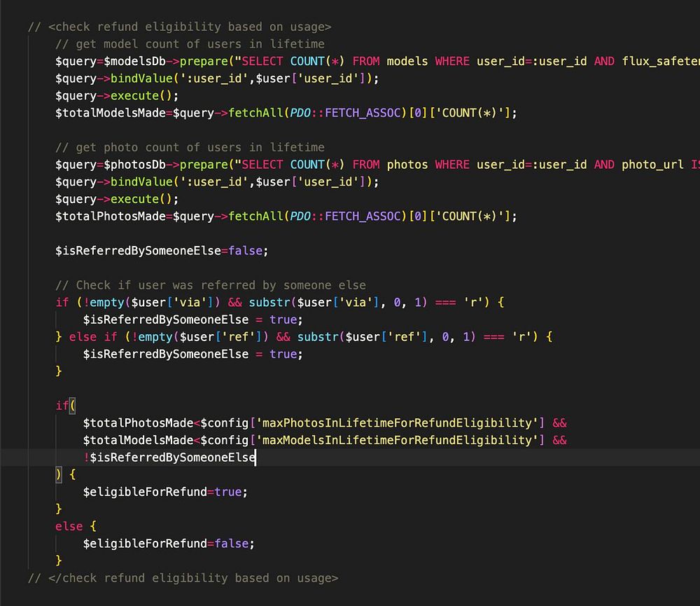
Task: Click the '// get model count of users in lifetime' comment
Action: point(190,44)
